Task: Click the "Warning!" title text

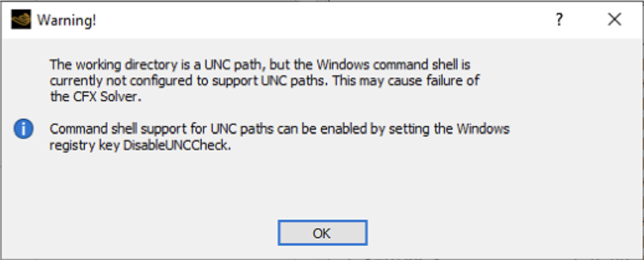Action: 67,21
